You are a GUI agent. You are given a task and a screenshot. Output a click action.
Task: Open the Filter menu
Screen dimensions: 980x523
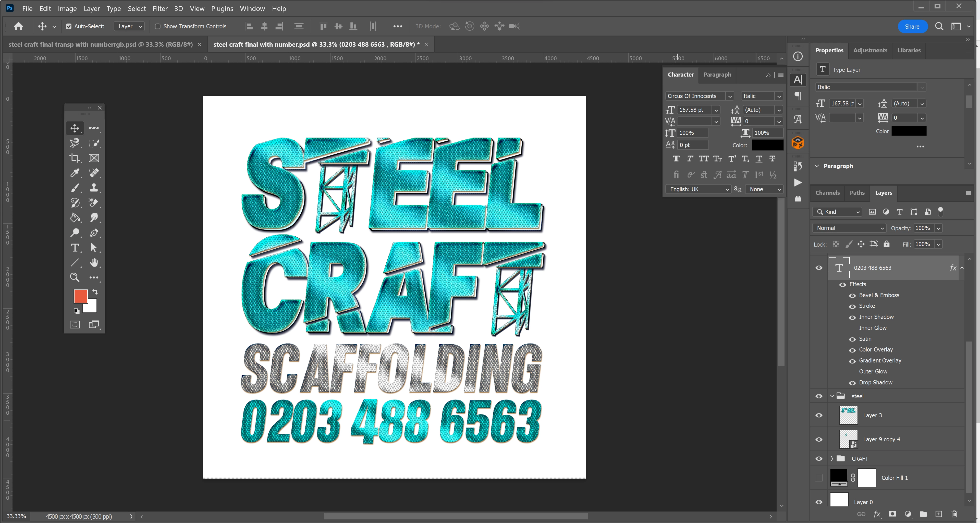pos(160,8)
